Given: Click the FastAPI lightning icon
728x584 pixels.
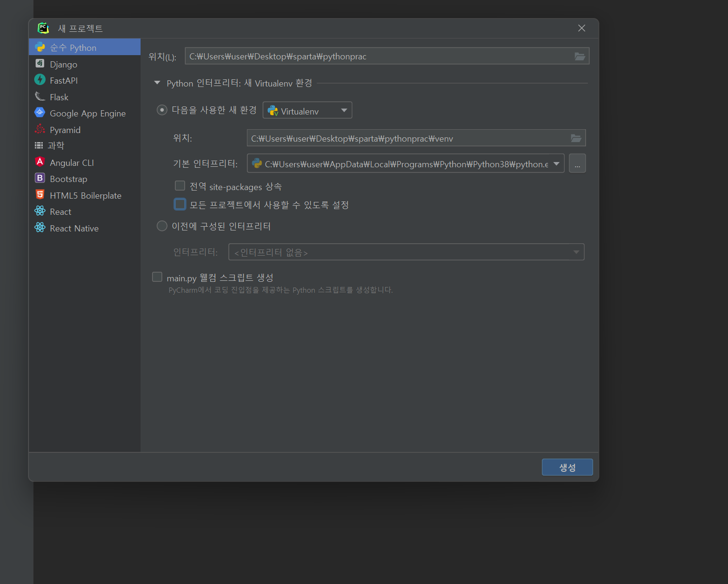Looking at the screenshot, I should point(40,80).
